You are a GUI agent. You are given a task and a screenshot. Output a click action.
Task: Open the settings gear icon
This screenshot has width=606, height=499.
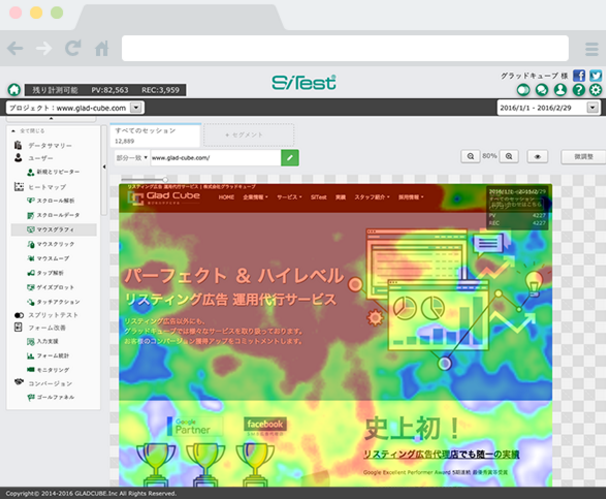click(x=596, y=90)
